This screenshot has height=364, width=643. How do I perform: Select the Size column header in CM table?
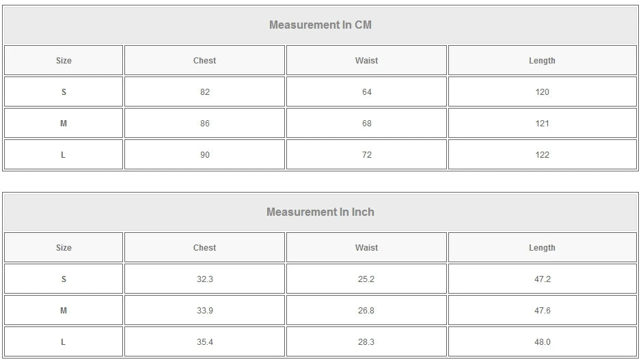[64, 61]
